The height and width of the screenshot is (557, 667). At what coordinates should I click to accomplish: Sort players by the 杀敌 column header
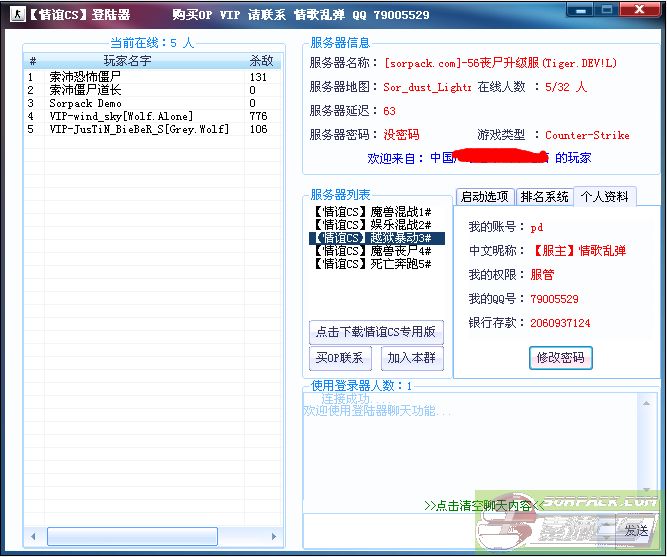(260, 61)
